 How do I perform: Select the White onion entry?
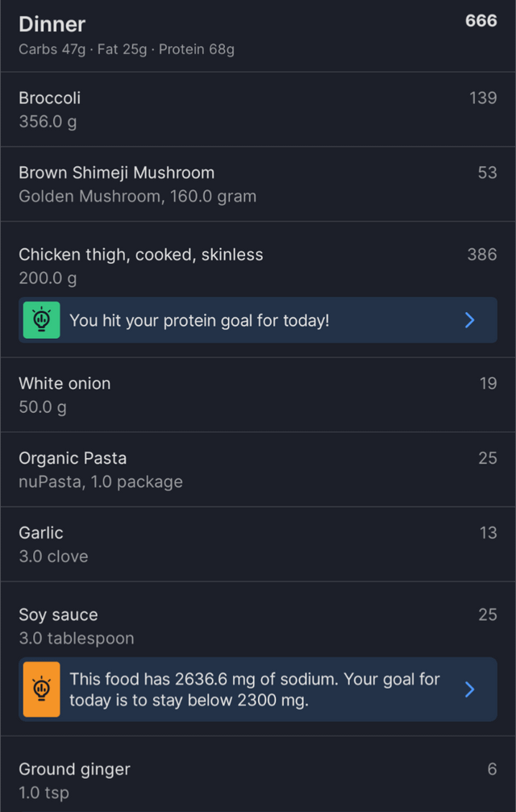point(258,394)
